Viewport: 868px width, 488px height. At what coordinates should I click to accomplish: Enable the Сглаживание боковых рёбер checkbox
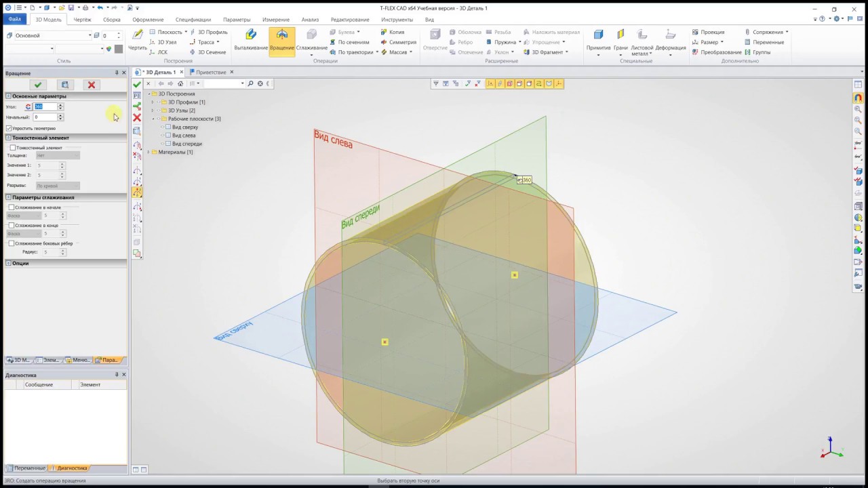[12, 243]
